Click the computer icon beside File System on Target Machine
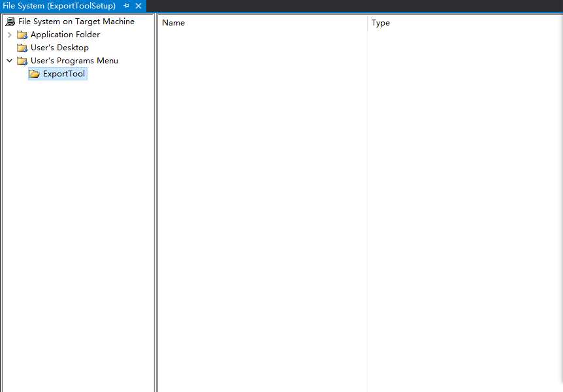Image resolution: width=563 pixels, height=392 pixels. click(10, 22)
